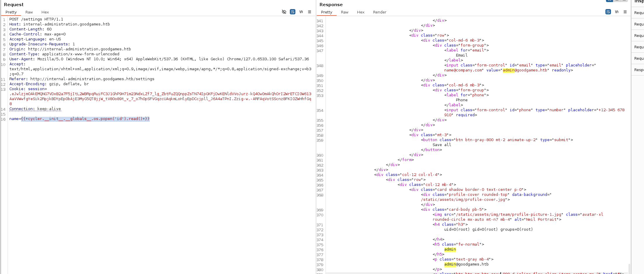Click the 'Accept-Language: en-US' header
The height and width of the screenshot is (274, 644).
(x=35, y=39)
